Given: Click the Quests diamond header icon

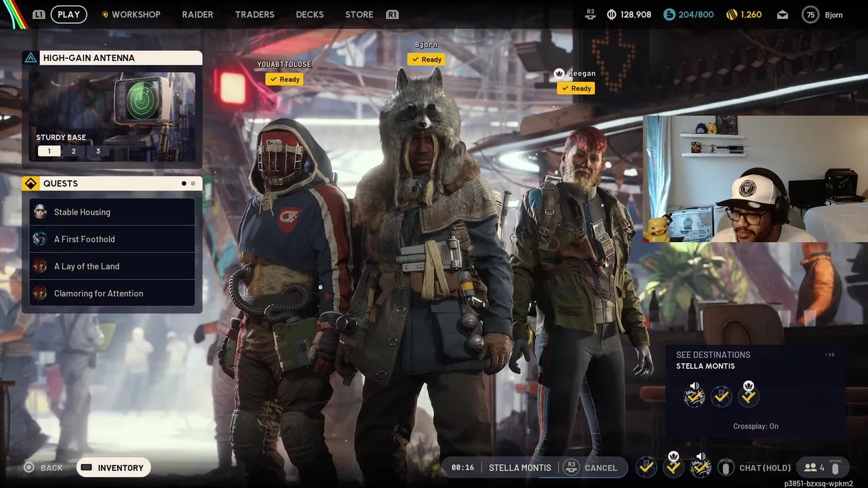Looking at the screenshot, I should coord(31,184).
